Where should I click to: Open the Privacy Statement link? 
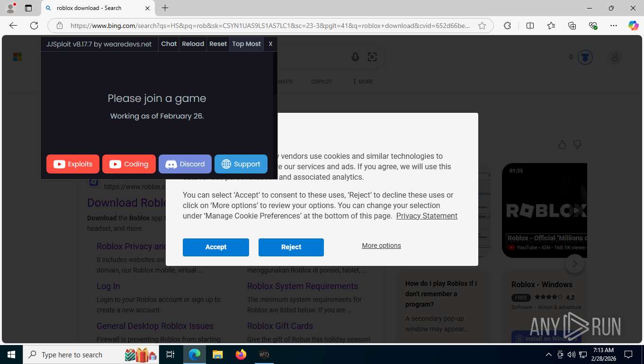[x=427, y=216]
